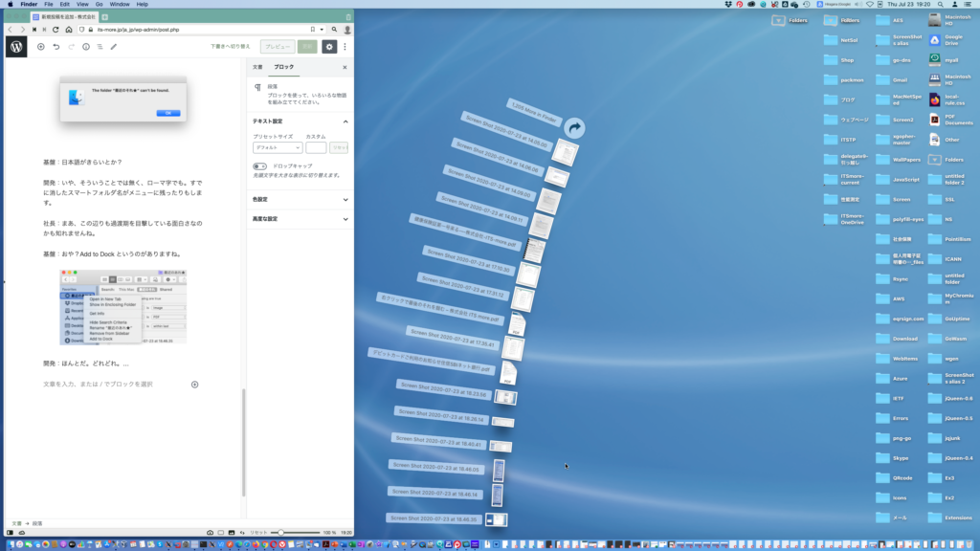Select the pencil edit tools icon
The height and width of the screenshot is (551, 980).
[x=114, y=46]
